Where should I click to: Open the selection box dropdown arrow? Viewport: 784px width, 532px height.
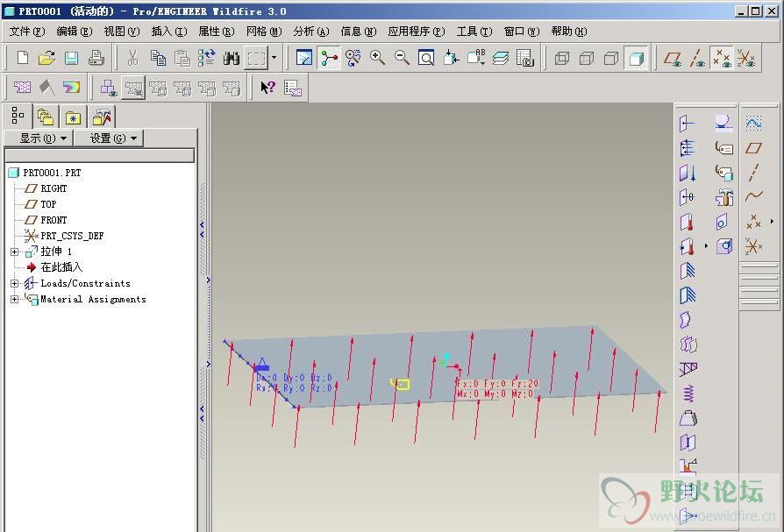(x=274, y=58)
